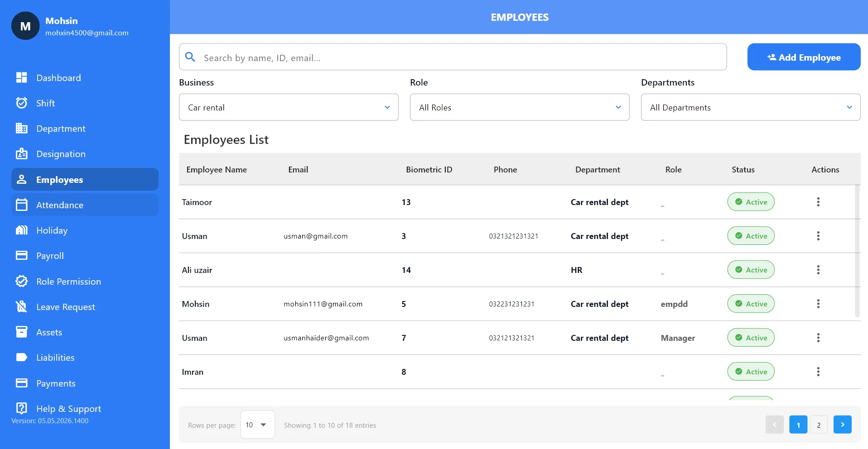Screen dimensions: 868x449
Task: Open Liabilities in the sidebar
Action: click(85, 358)
